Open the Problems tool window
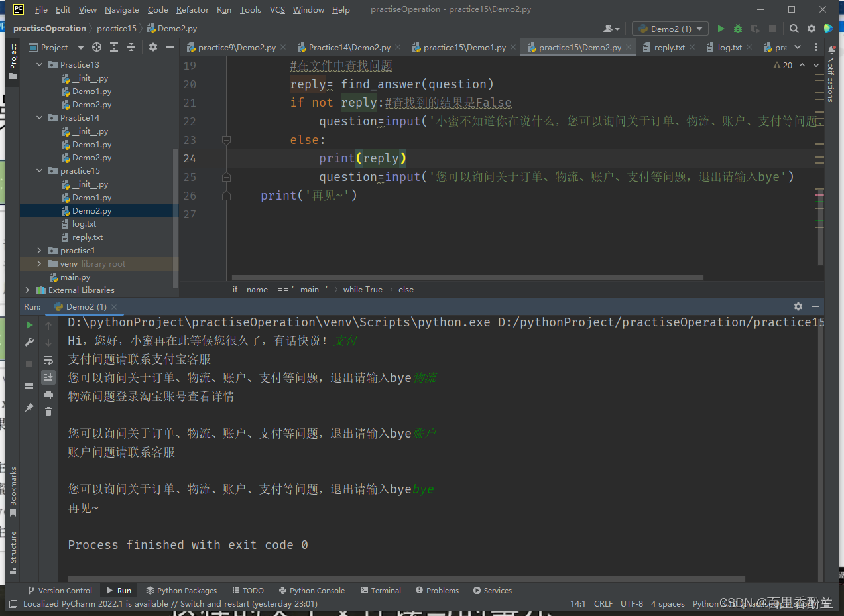The height and width of the screenshot is (616, 844). (x=437, y=590)
